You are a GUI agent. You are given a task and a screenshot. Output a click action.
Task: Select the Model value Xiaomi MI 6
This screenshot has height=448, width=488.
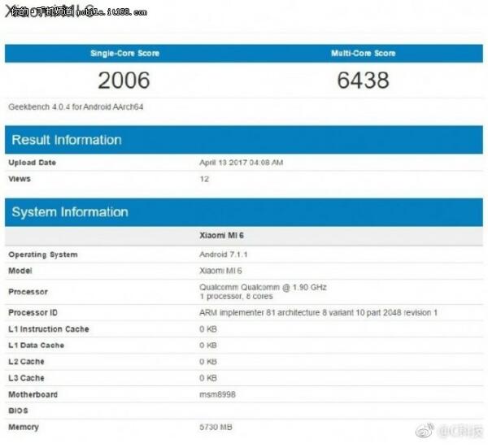[220, 271]
